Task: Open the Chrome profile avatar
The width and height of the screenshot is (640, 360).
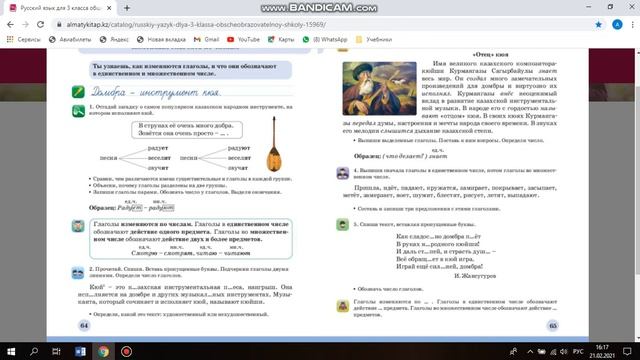Action: pyautogui.click(x=617, y=24)
